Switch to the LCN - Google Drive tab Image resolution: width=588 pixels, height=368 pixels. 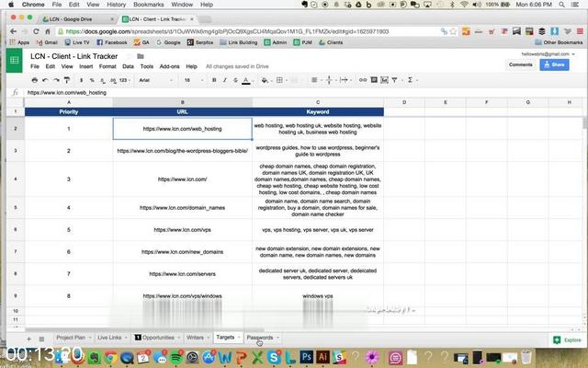[78, 18]
